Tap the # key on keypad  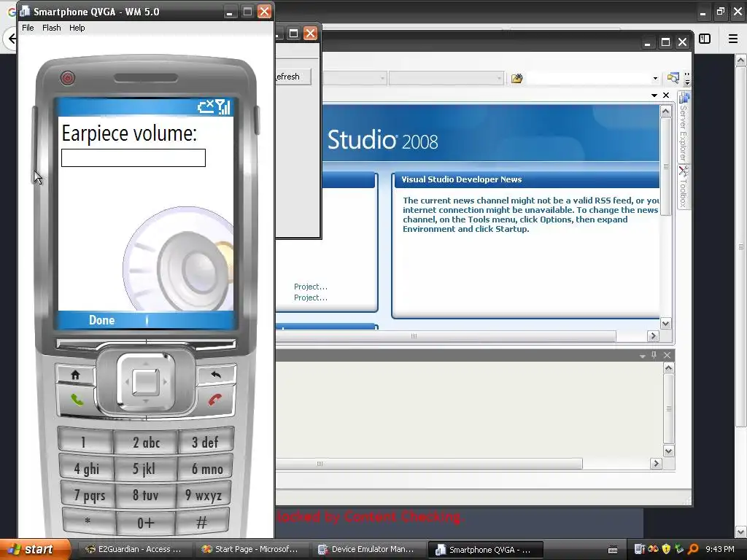tap(202, 522)
